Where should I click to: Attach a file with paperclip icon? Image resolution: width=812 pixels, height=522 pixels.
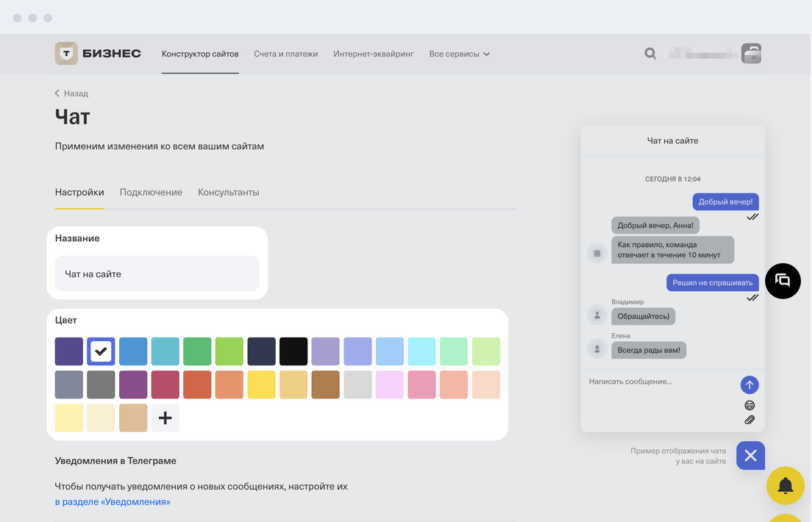[749, 420]
